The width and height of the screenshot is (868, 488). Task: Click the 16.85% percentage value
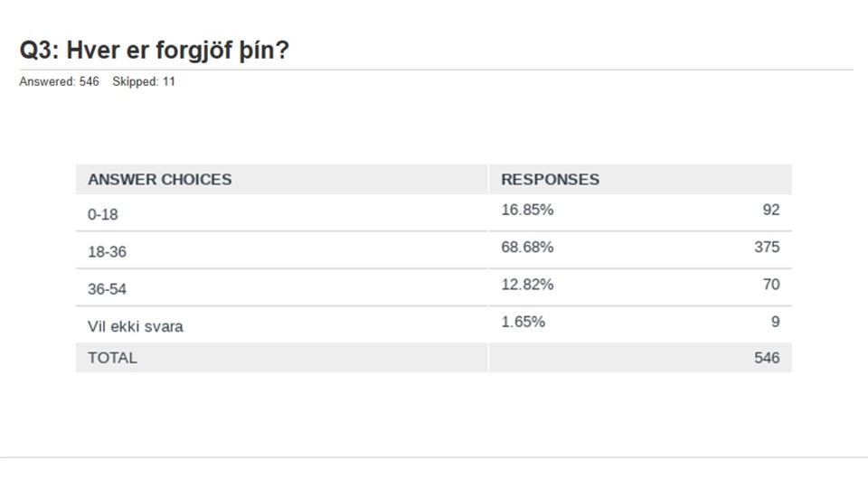click(x=527, y=210)
